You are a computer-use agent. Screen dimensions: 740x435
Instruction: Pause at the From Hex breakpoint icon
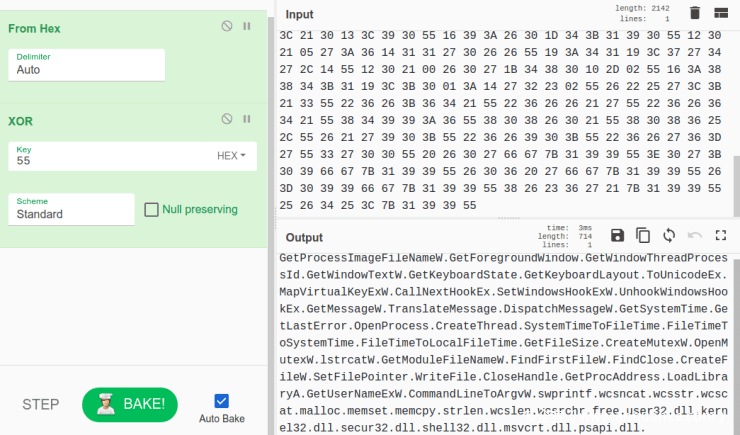[247, 26]
